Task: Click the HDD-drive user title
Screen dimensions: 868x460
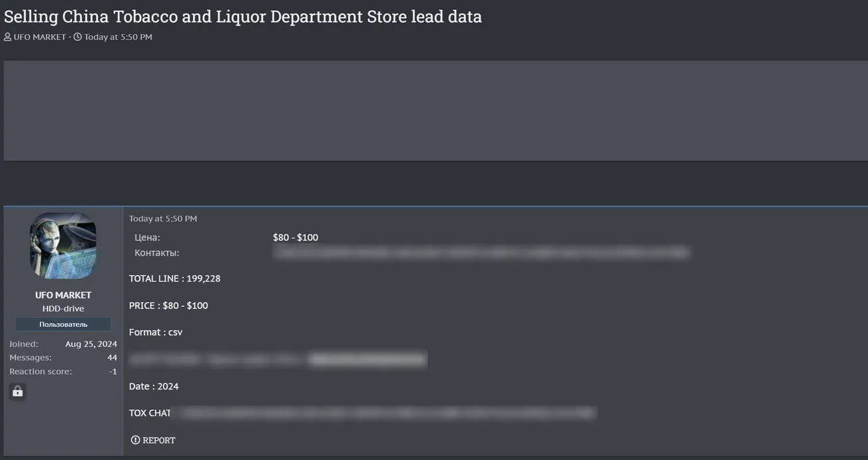Action: (x=63, y=309)
